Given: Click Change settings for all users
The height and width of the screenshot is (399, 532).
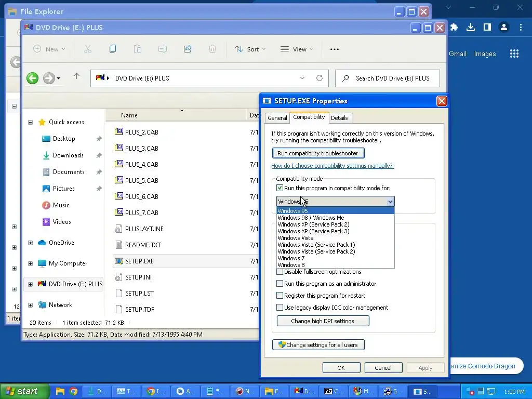Looking at the screenshot, I should 318,345.
